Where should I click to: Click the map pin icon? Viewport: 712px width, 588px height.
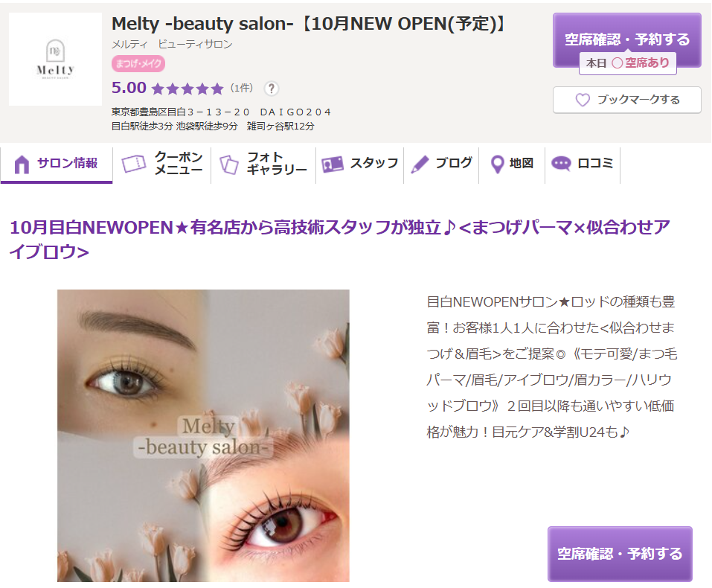point(498,164)
